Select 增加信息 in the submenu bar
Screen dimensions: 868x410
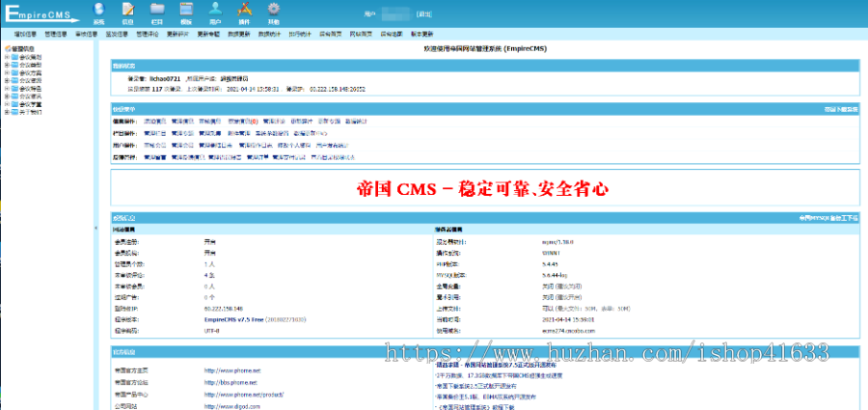click(x=25, y=34)
